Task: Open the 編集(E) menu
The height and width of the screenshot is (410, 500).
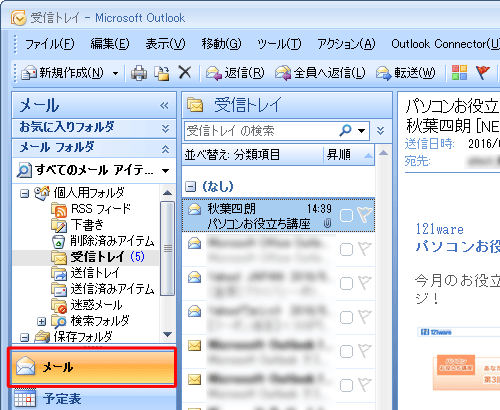Action: [x=110, y=44]
